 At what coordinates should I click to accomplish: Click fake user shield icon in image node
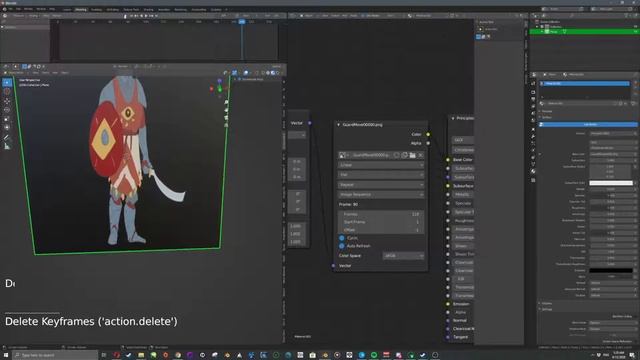tap(396, 155)
